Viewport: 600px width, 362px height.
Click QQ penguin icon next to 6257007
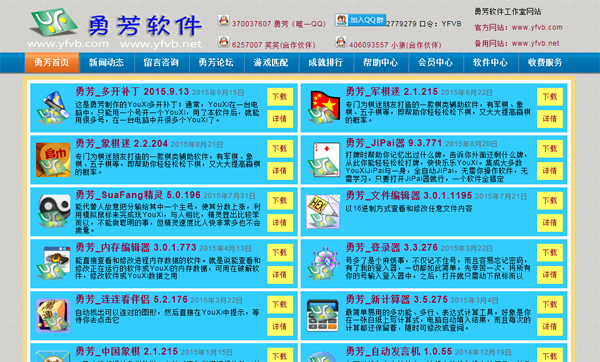pos(223,42)
